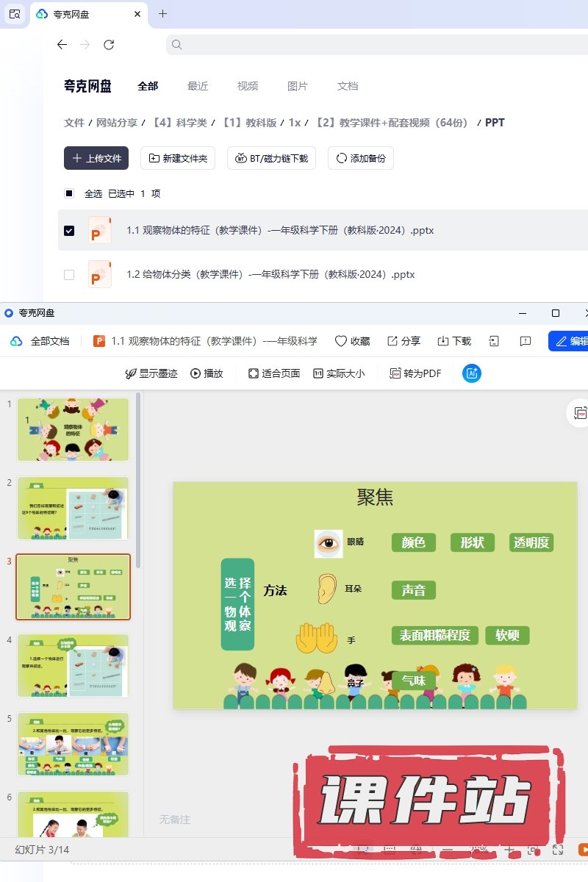Screen dimensions: 588x882
Task: Enter fullscreen using the bottom-bar expand icon
Action: coord(558,850)
